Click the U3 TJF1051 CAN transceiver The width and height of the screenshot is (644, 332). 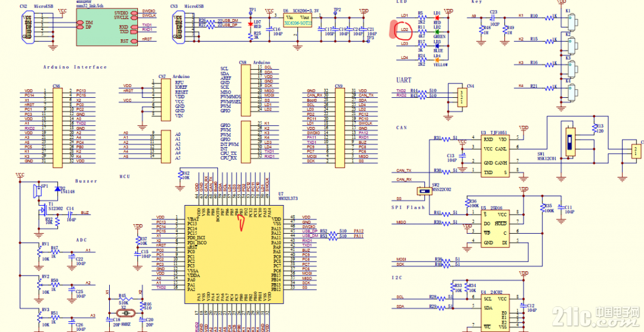(495, 156)
